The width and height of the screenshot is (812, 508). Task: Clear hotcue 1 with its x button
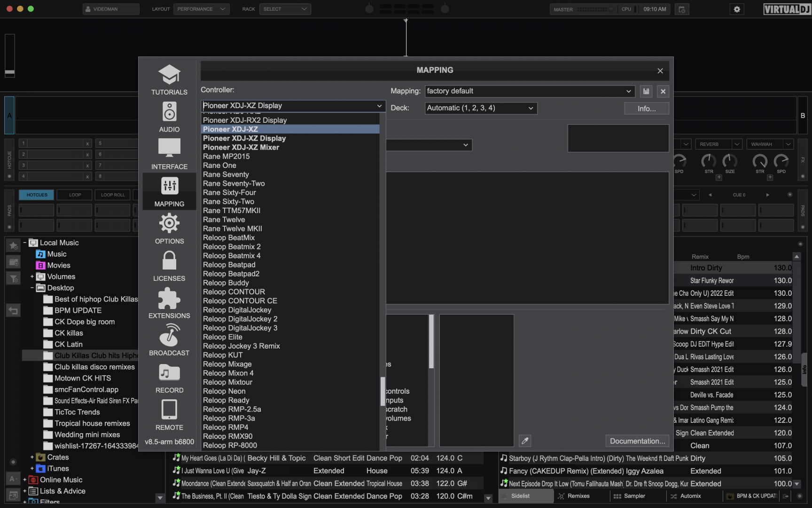87,143
